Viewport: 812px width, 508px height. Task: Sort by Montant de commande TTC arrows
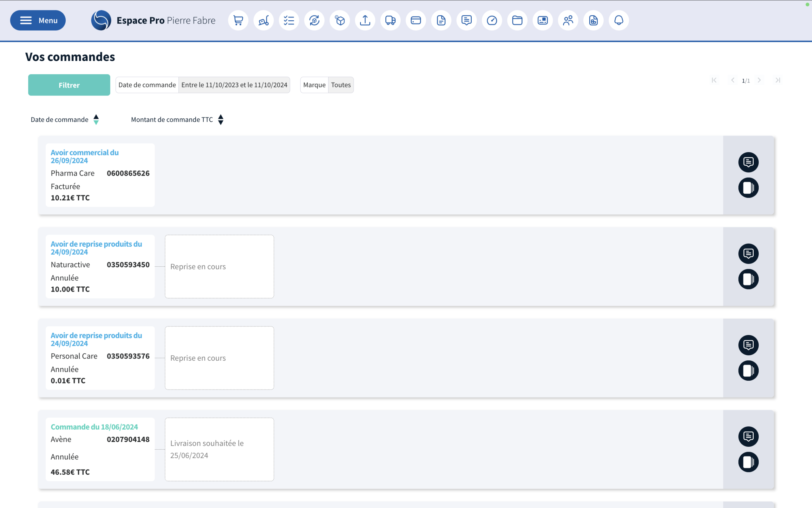pyautogui.click(x=220, y=120)
